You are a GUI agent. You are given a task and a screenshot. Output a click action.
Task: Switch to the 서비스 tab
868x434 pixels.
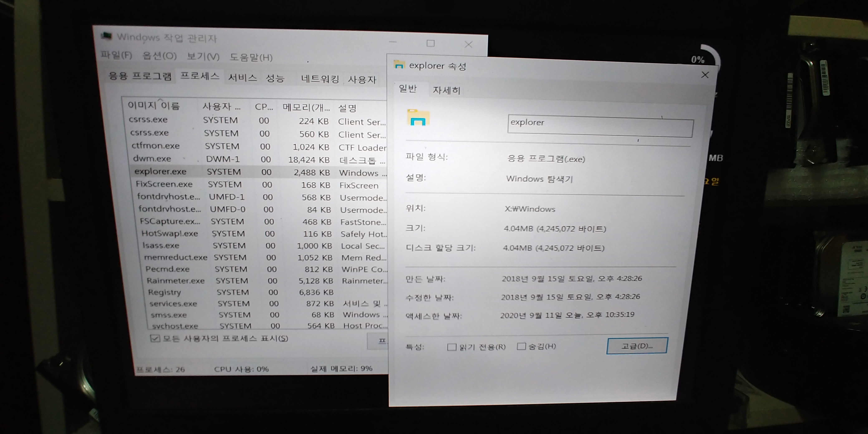(x=243, y=77)
